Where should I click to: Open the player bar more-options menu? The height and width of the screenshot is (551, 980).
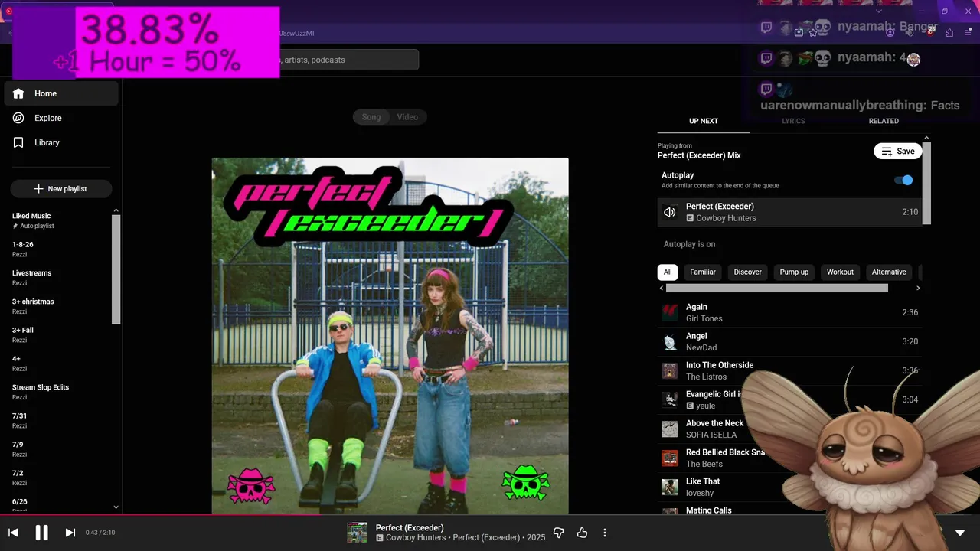[605, 533]
